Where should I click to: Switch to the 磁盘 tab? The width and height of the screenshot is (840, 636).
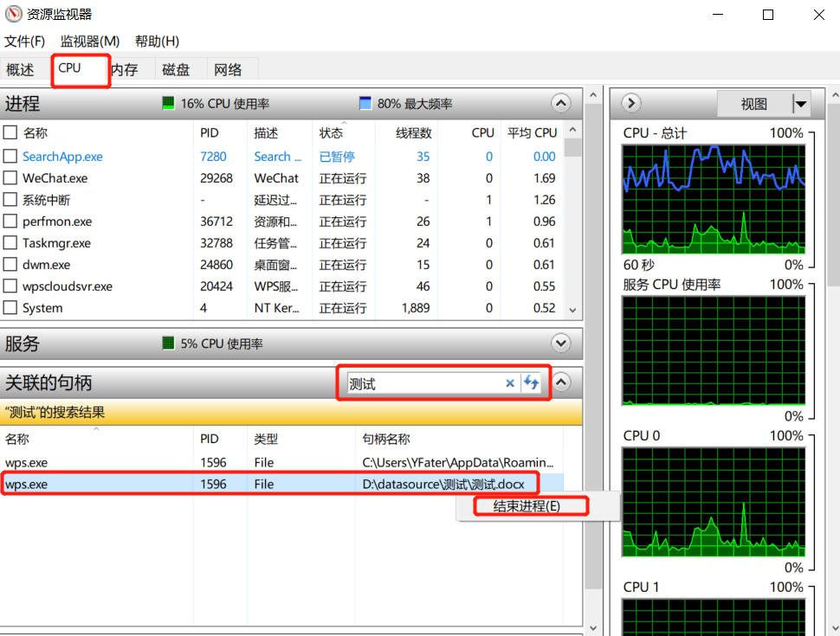(x=177, y=69)
